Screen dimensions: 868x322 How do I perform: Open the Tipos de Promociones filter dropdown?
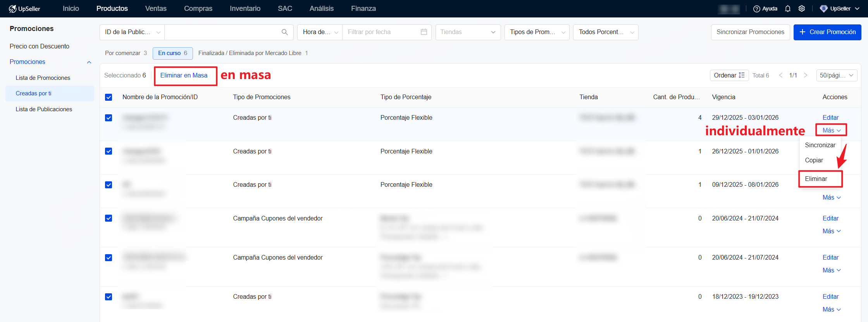(537, 32)
